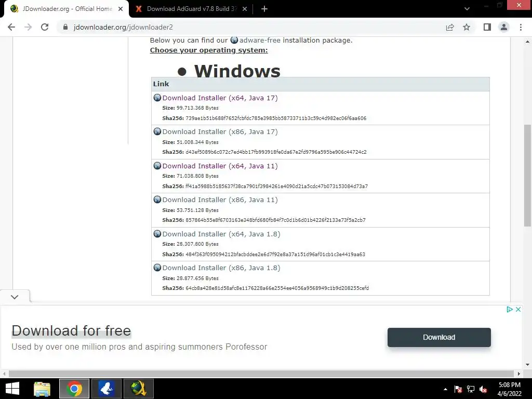Open the Windows Start menu
The image size is (532, 399).
pos(12,389)
